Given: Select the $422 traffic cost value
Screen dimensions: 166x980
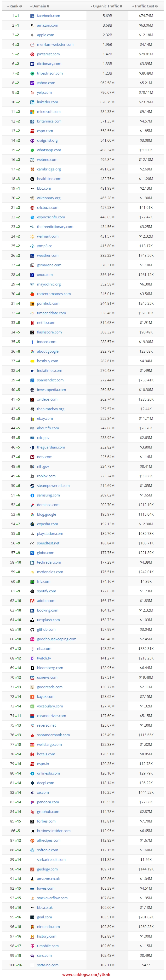Looking at the screenshot, I should (146, 965).
